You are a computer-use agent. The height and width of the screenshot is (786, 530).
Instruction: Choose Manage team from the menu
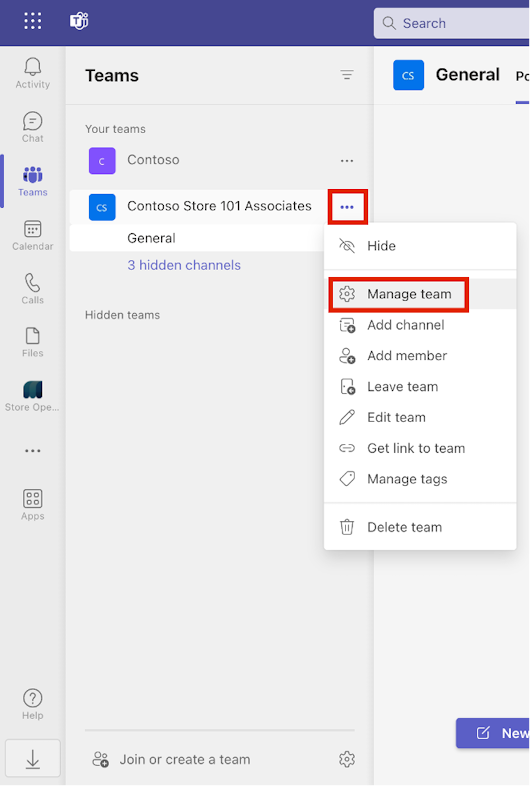[420, 294]
